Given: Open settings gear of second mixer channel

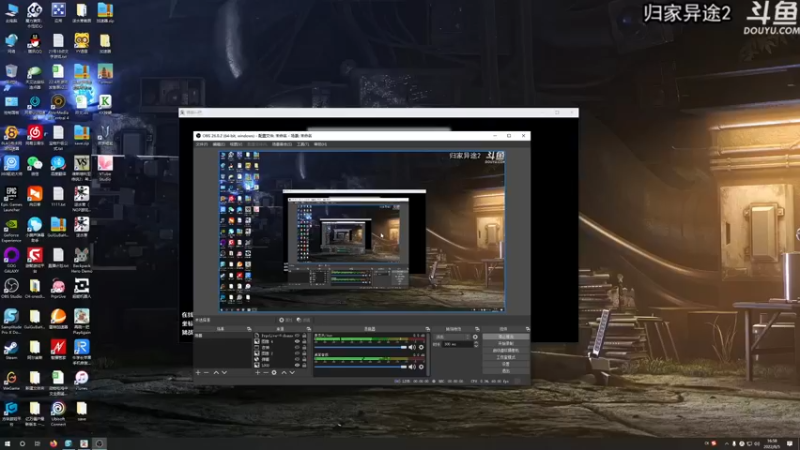Looking at the screenshot, I should click(421, 367).
